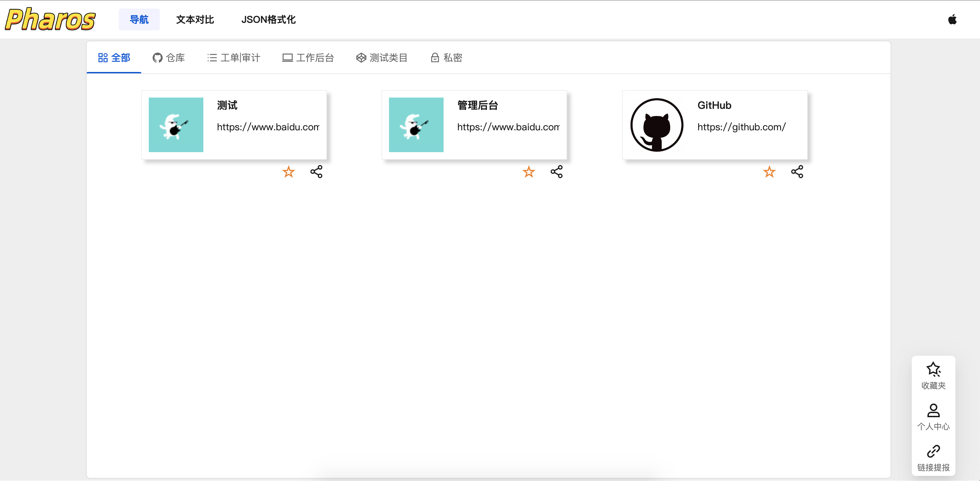Switch to the 文本对比 tab
Viewport: 980px width, 481px height.
(x=195, y=19)
